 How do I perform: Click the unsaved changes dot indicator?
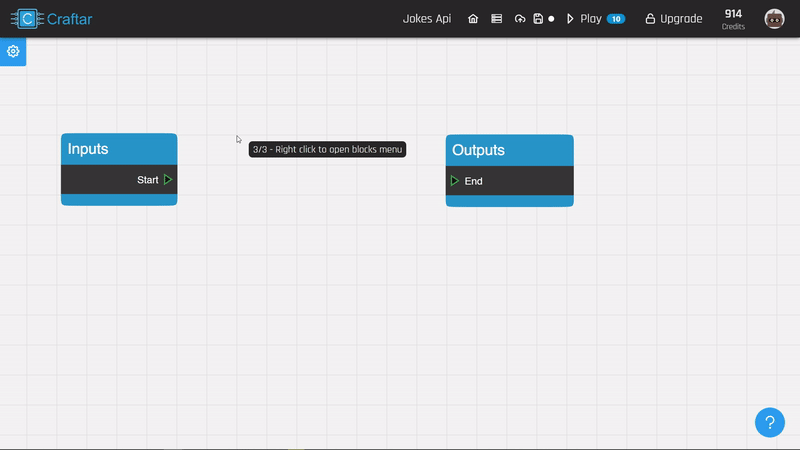tap(551, 19)
